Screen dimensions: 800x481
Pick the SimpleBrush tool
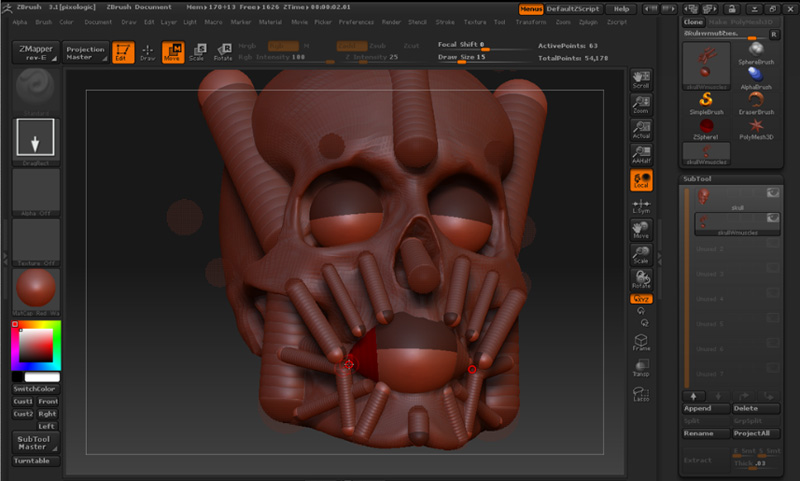706,103
